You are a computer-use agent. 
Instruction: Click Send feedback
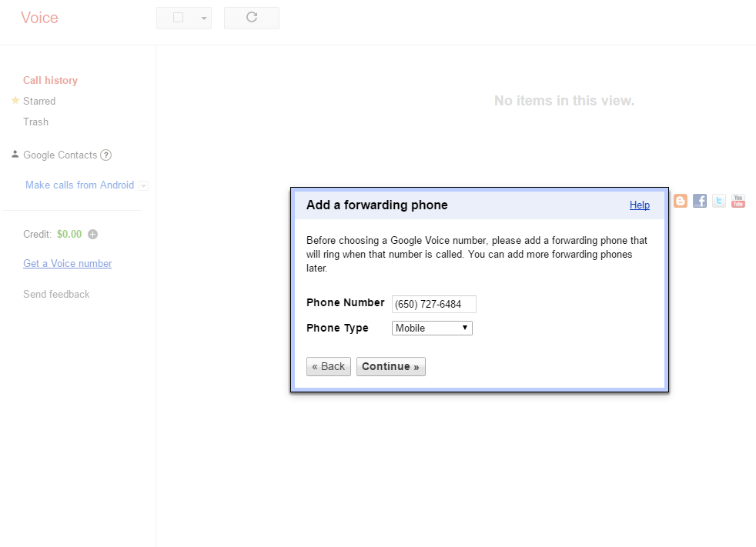56,295
